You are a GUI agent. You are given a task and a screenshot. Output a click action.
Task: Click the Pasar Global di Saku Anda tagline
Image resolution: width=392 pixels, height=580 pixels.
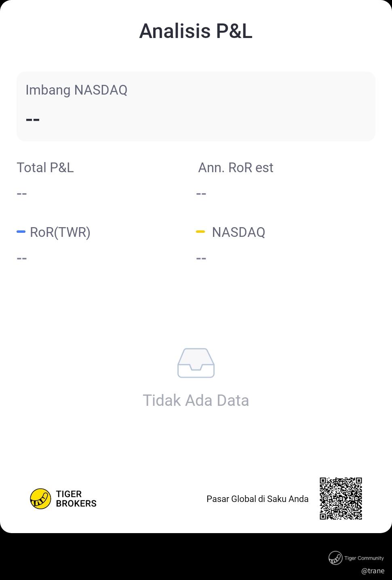coord(257,499)
